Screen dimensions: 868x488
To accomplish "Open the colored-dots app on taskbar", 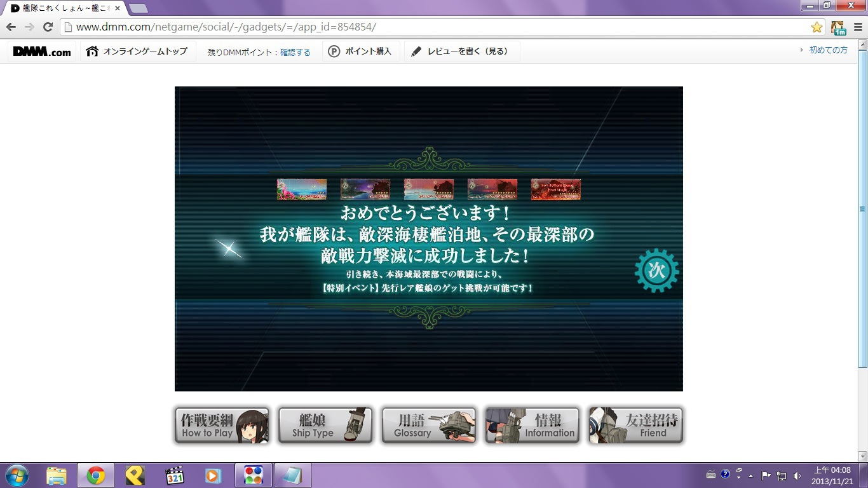I will click(x=254, y=475).
